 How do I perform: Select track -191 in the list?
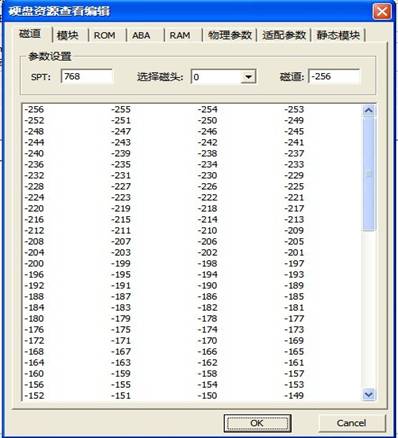coord(121,285)
